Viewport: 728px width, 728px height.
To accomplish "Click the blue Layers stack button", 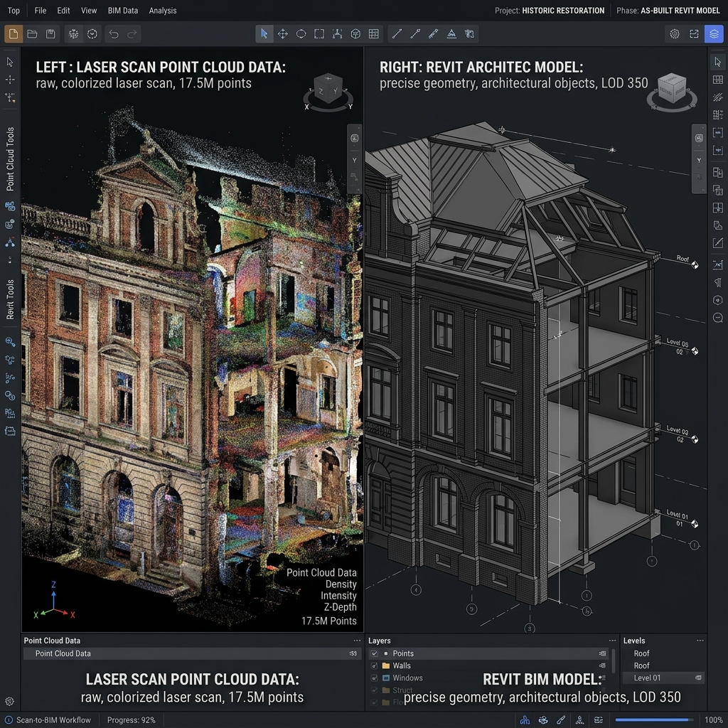I will coord(714,34).
